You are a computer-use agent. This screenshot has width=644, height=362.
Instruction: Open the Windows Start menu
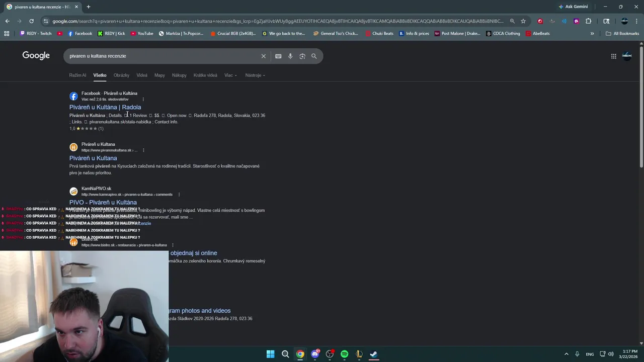click(271, 354)
